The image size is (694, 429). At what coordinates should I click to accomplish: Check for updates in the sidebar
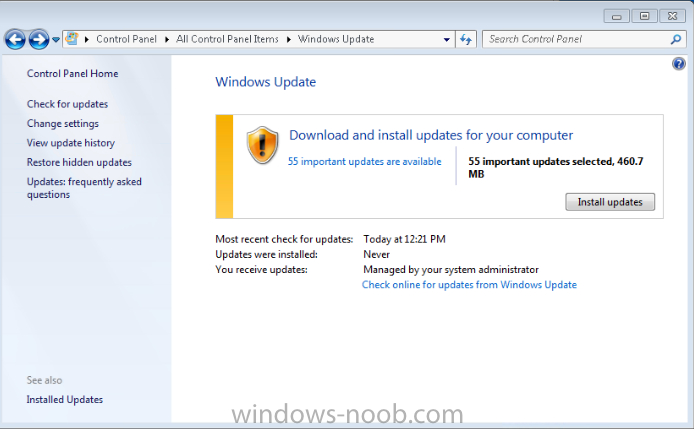coord(67,104)
